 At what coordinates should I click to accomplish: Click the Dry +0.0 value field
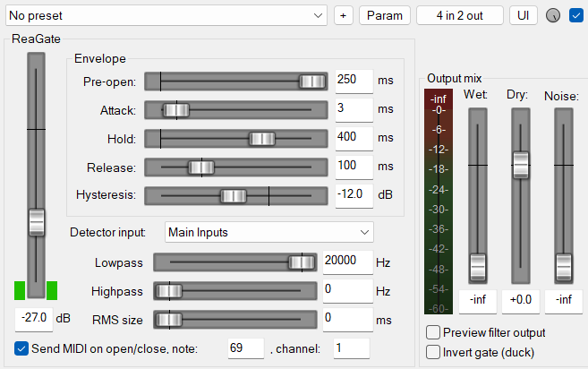(x=521, y=301)
